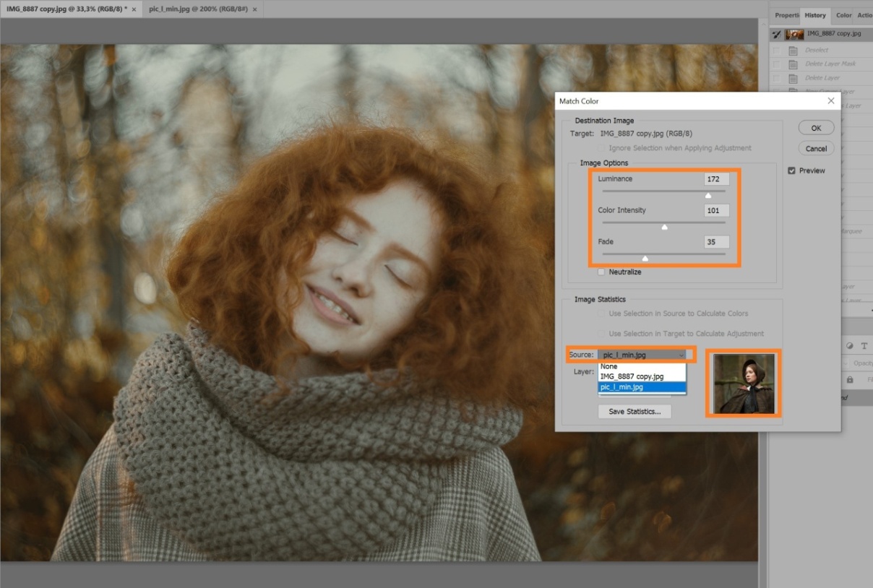The width and height of the screenshot is (873, 588).
Task: Open the Actions panel tab
Action: [x=864, y=15]
